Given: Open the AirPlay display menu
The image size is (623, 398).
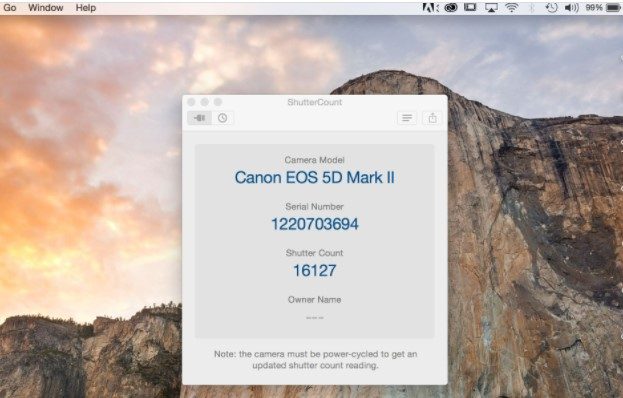Looking at the screenshot, I should pos(491,8).
